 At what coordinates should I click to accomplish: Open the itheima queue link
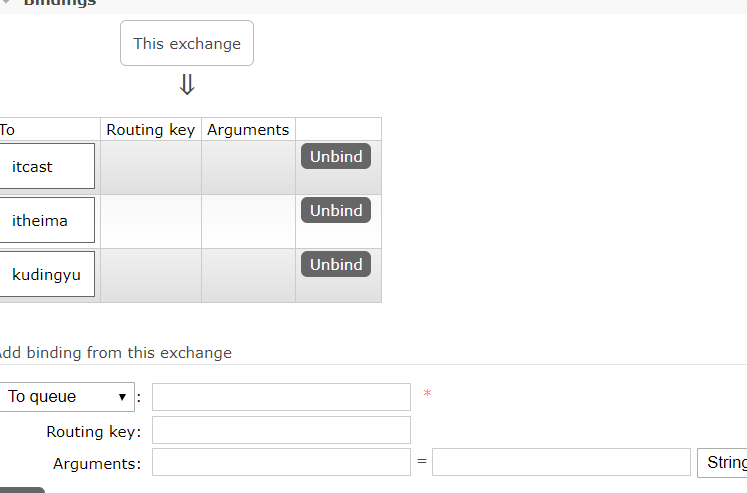click(40, 221)
